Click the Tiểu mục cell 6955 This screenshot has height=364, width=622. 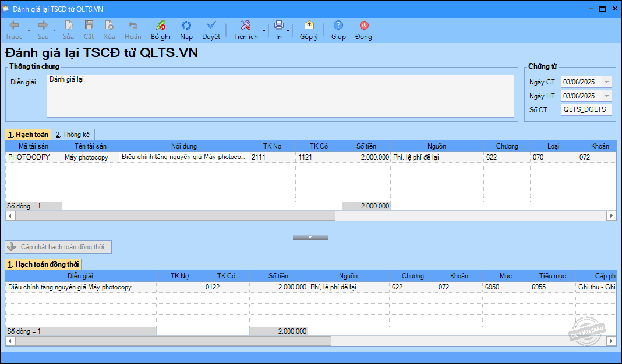click(x=553, y=287)
